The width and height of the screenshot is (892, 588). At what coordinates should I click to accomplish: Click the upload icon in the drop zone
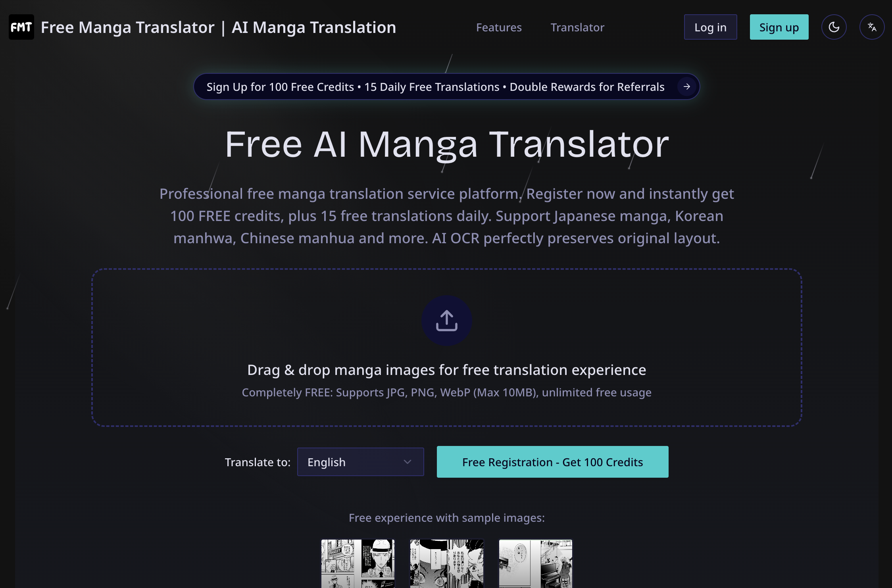[x=446, y=321]
